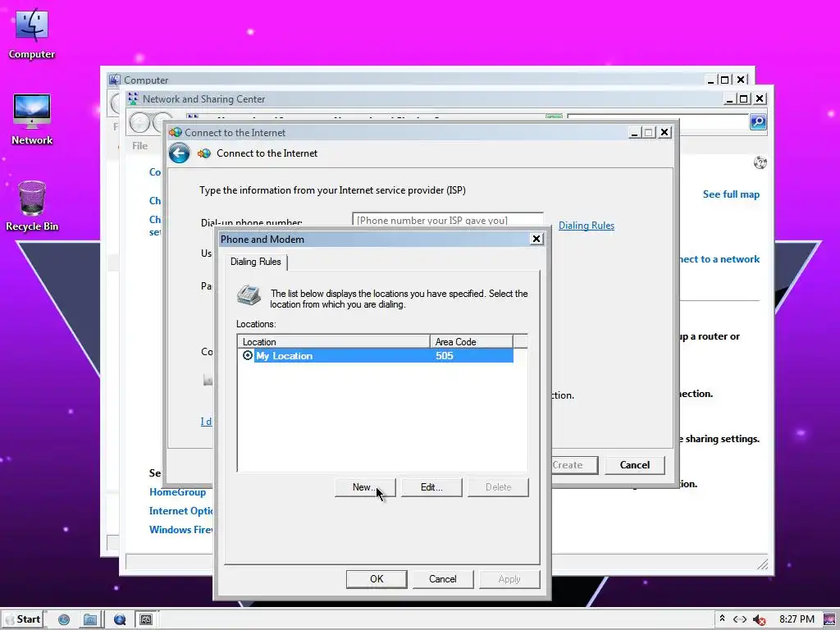Click the Network and Sharing Center title icon
The image size is (840, 630).
133,98
